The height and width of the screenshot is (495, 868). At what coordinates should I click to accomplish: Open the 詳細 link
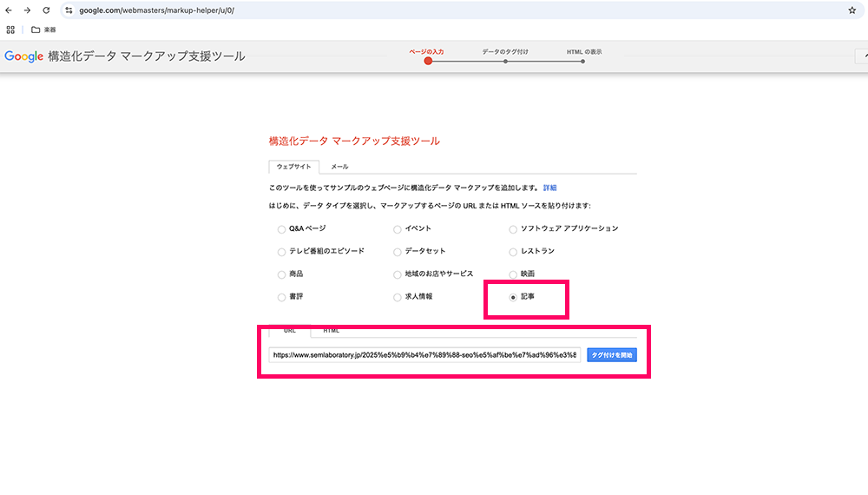tap(549, 188)
